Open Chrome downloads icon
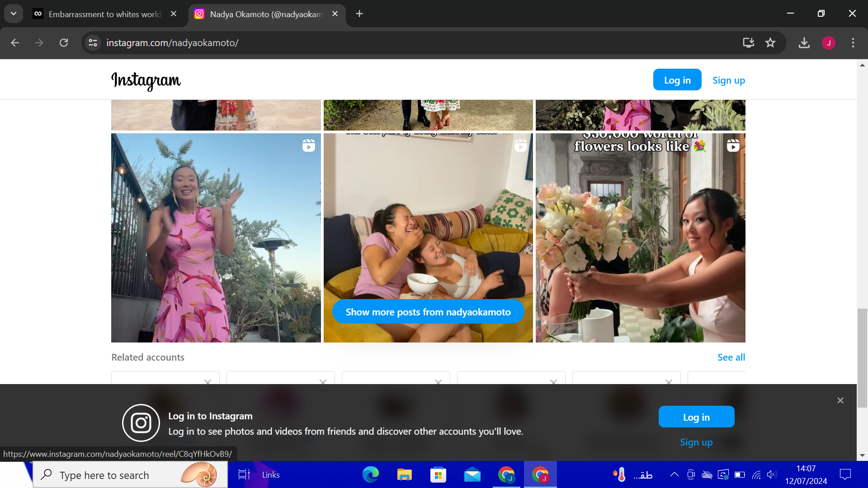868x488 pixels. pos(804,43)
